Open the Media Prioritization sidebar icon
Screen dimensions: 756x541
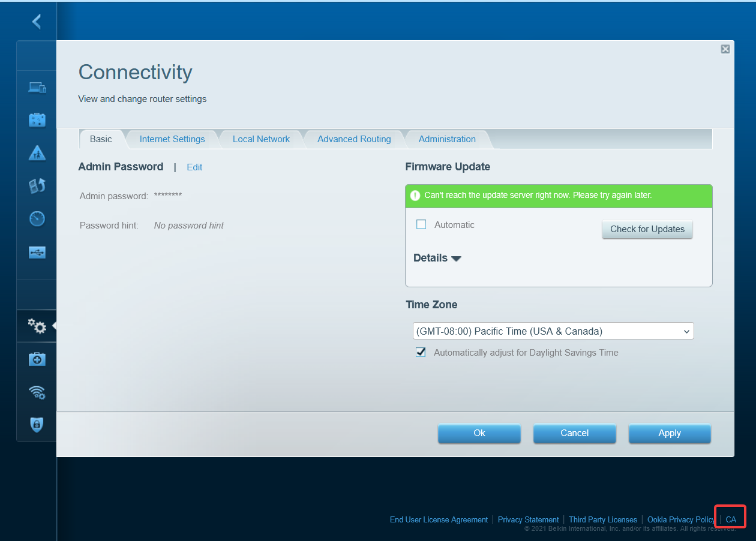coord(37,186)
